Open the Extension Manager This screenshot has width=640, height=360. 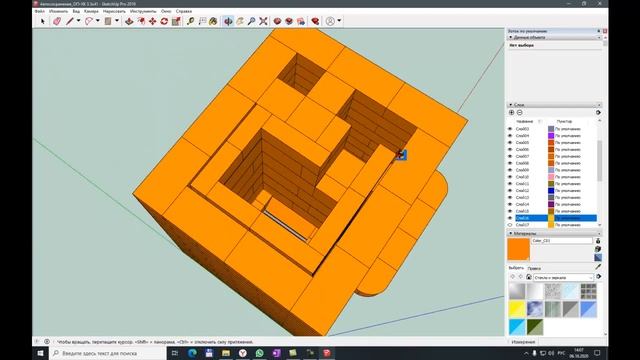click(x=315, y=21)
